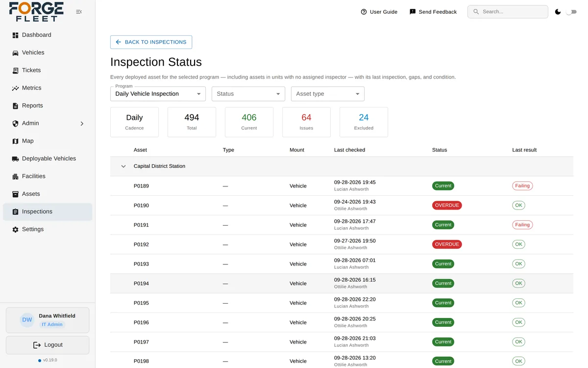Click the dark mode moon icon
The image size is (588, 368).
[x=558, y=12]
